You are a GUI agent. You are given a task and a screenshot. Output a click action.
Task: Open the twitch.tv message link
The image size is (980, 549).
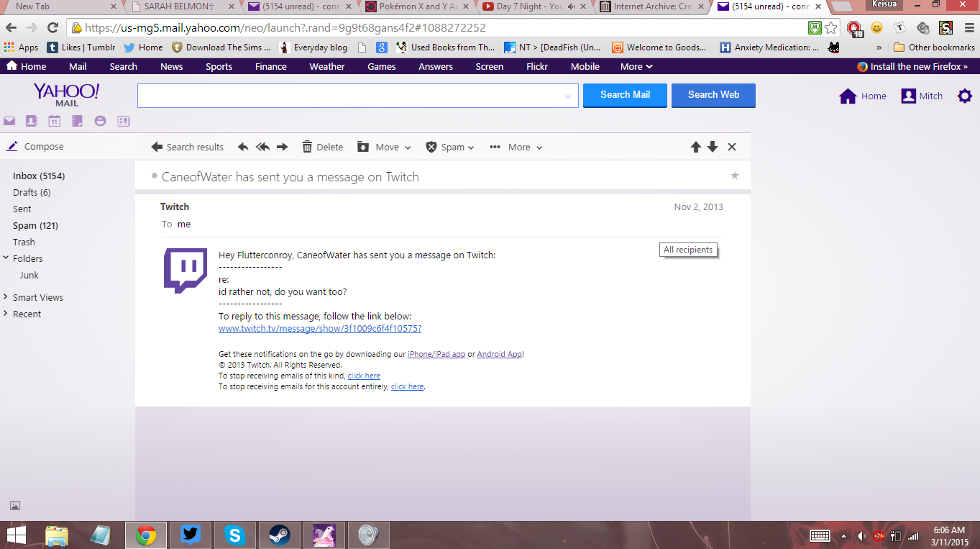[x=320, y=328]
